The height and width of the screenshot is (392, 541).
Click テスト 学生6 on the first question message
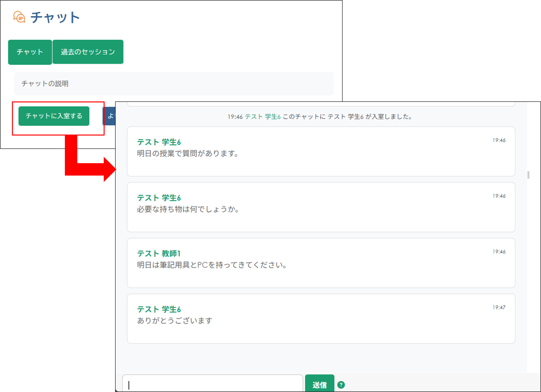coord(159,142)
